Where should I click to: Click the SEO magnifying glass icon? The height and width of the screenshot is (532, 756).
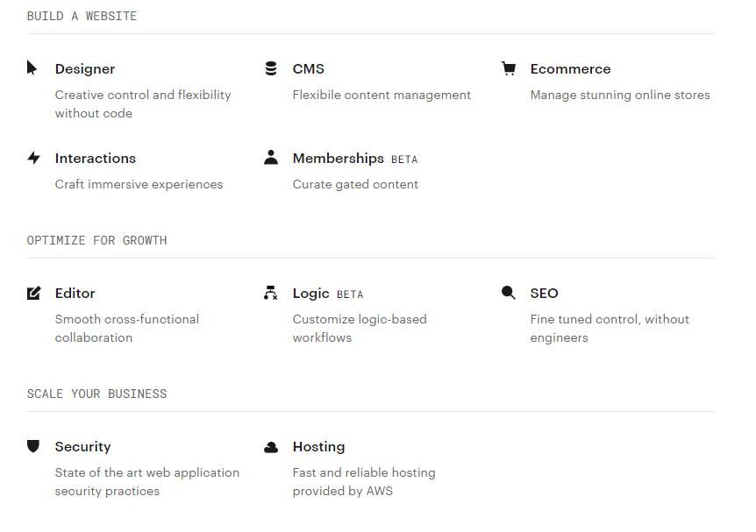509,293
